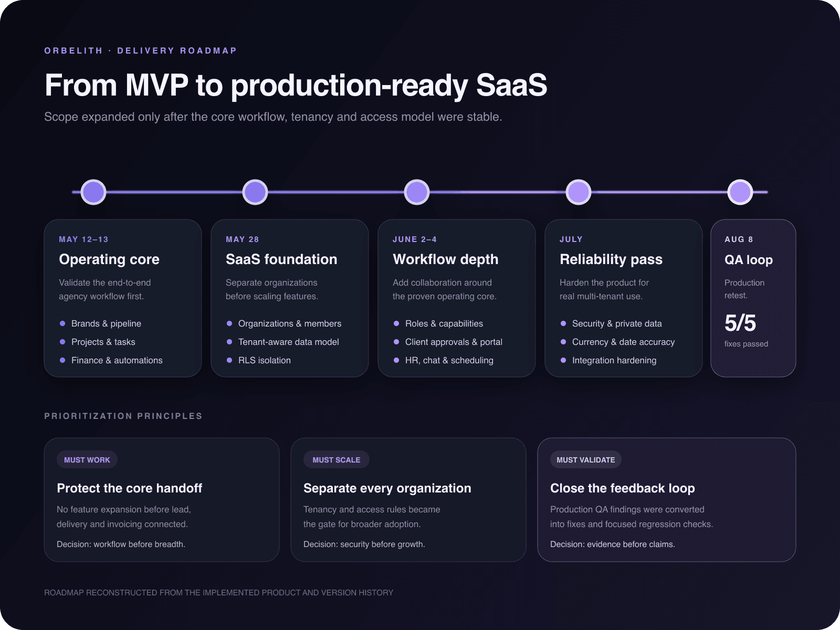
Task: Select the MUST SCALE tag
Action: pyautogui.click(x=337, y=460)
